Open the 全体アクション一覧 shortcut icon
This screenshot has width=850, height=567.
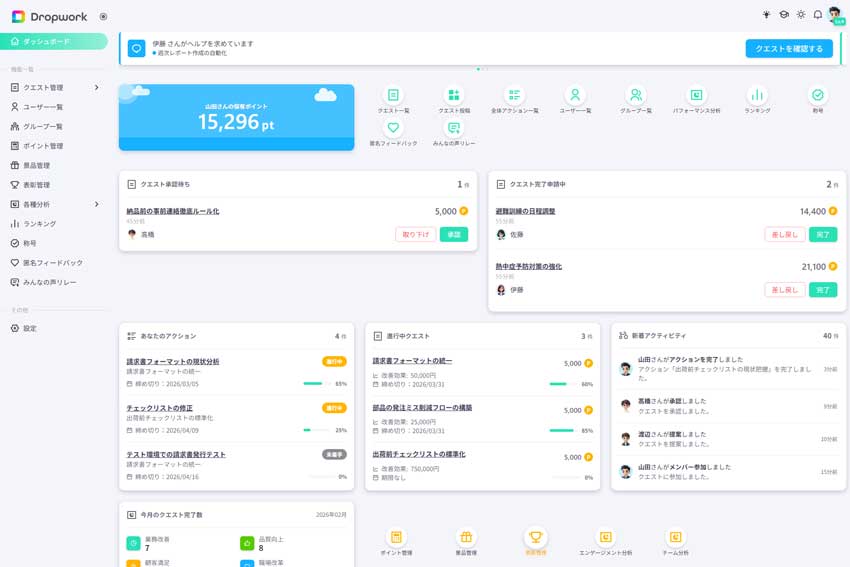[x=514, y=95]
